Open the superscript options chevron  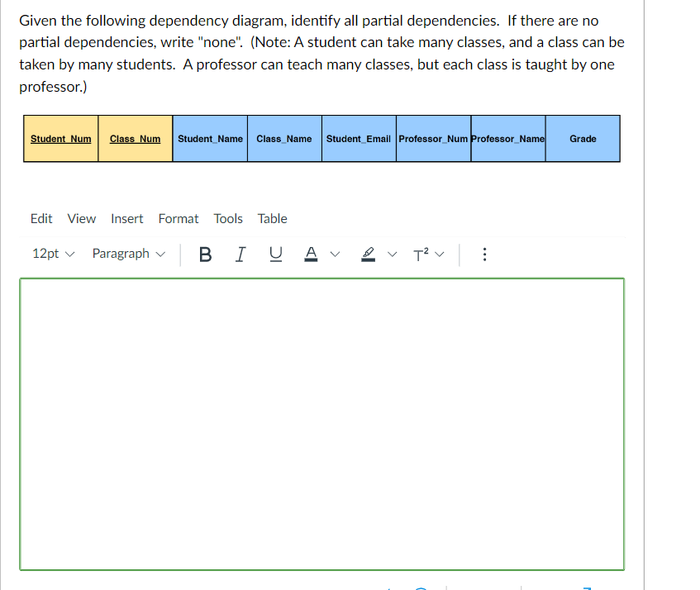[438, 255]
